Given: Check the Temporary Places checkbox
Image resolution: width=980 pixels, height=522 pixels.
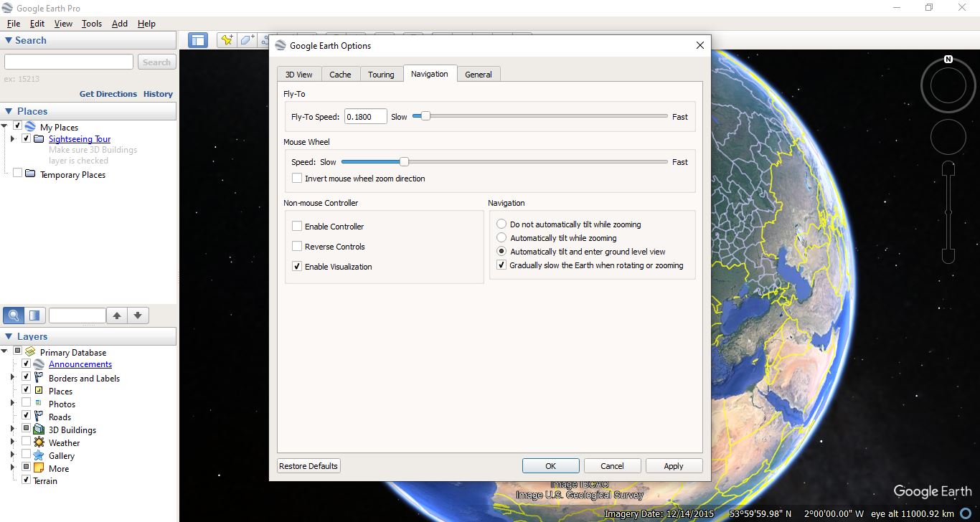Looking at the screenshot, I should 17,174.
